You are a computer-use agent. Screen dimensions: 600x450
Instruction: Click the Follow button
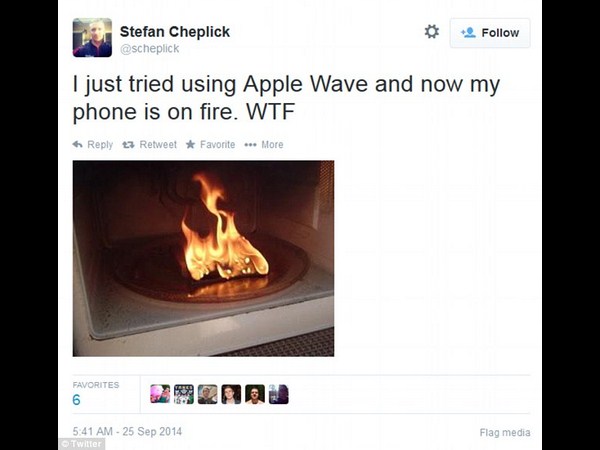point(490,33)
